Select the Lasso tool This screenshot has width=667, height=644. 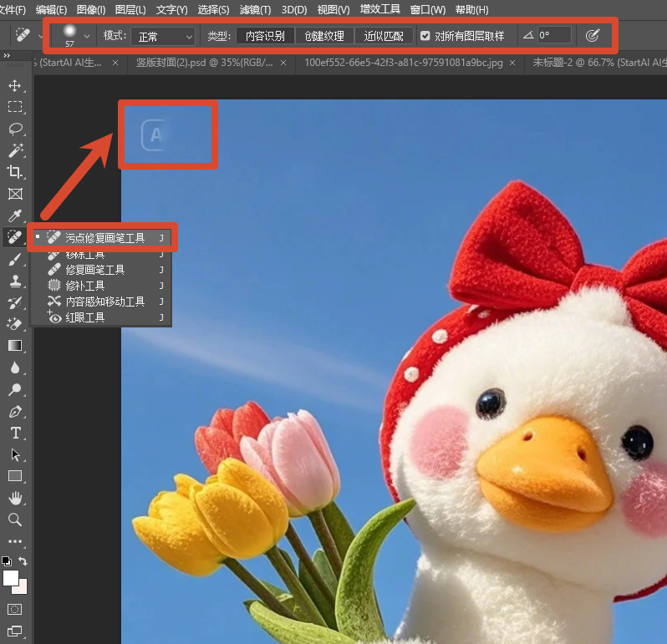(x=15, y=129)
